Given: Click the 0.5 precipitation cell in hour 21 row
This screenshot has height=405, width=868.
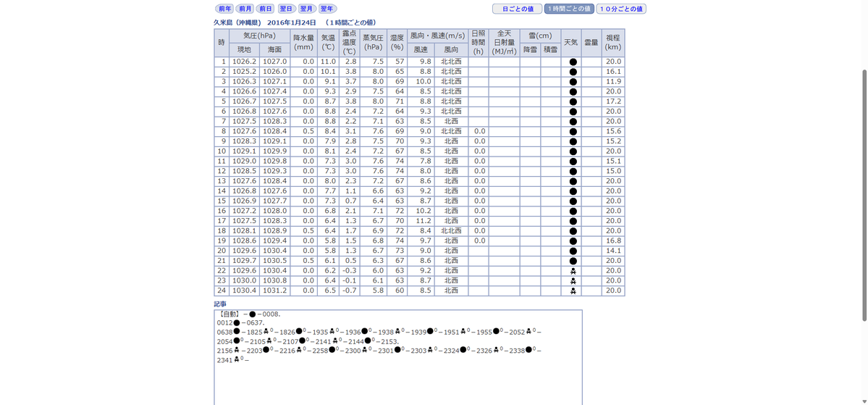Looking at the screenshot, I should pyautogui.click(x=303, y=261).
